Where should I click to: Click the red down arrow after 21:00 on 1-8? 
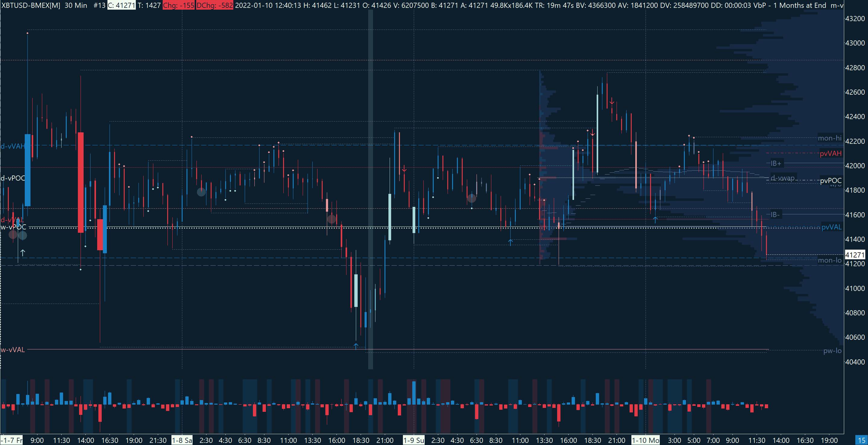404,169
